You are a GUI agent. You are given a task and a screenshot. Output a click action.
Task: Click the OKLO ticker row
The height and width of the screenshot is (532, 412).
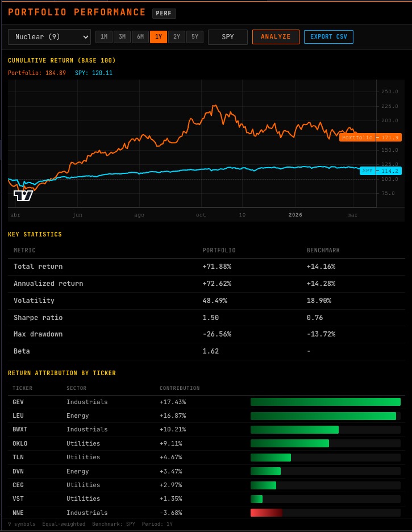(x=206, y=443)
